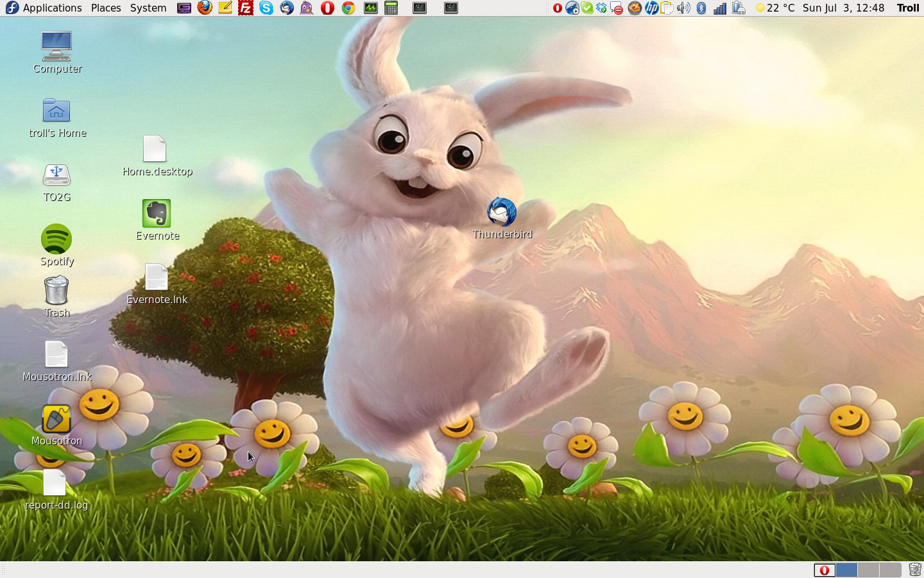This screenshot has height=578, width=924.
Task: Click the orange round tray icon
Action: click(635, 8)
